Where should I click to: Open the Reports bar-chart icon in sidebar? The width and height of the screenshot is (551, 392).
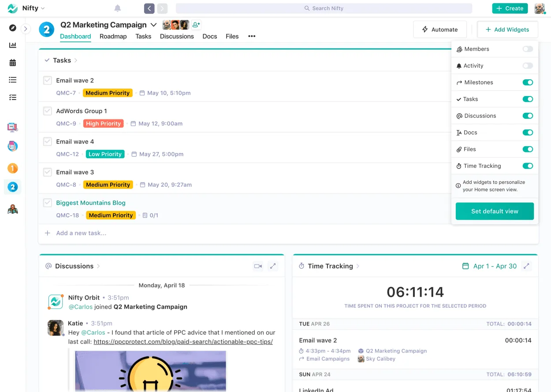12,44
